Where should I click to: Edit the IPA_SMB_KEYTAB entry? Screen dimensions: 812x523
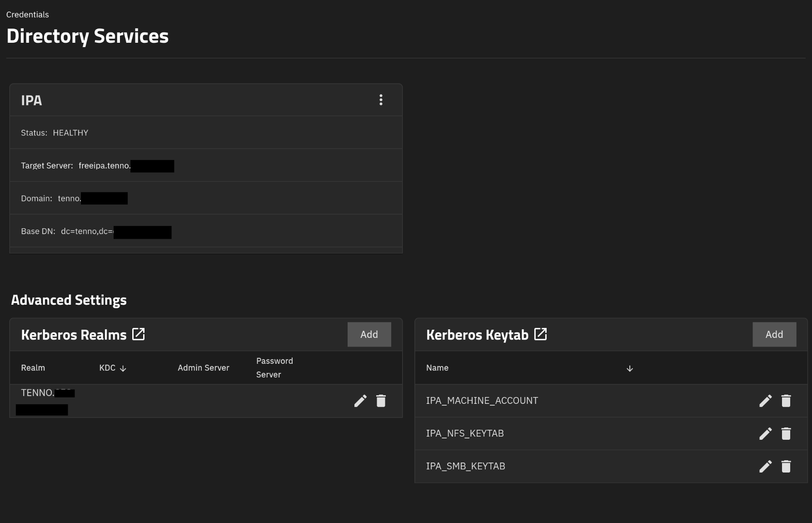point(765,466)
